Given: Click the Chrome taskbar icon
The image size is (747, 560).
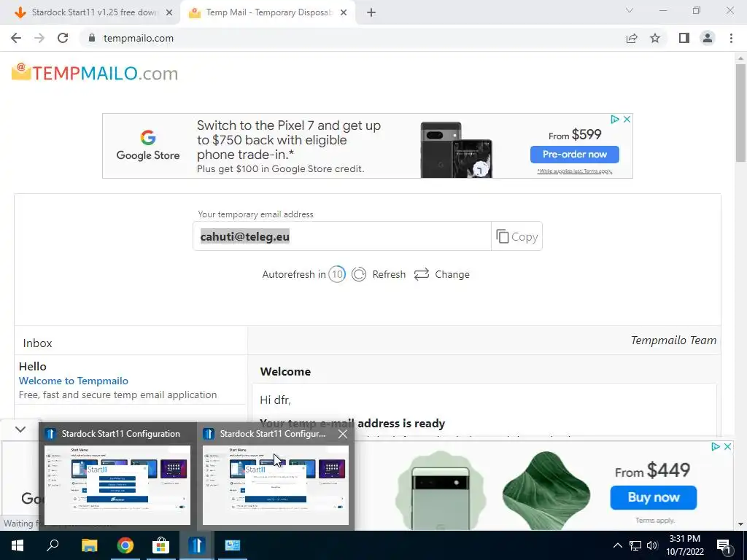Looking at the screenshot, I should [125, 545].
